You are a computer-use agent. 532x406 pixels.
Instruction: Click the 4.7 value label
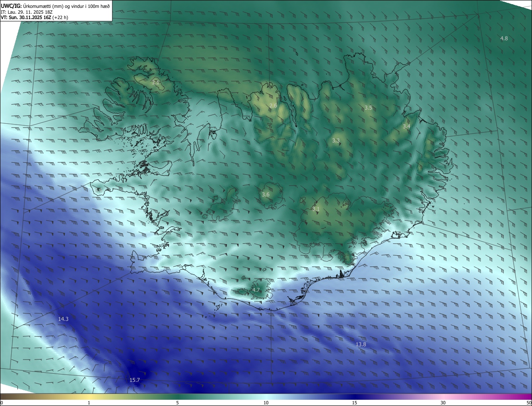[256, 290]
